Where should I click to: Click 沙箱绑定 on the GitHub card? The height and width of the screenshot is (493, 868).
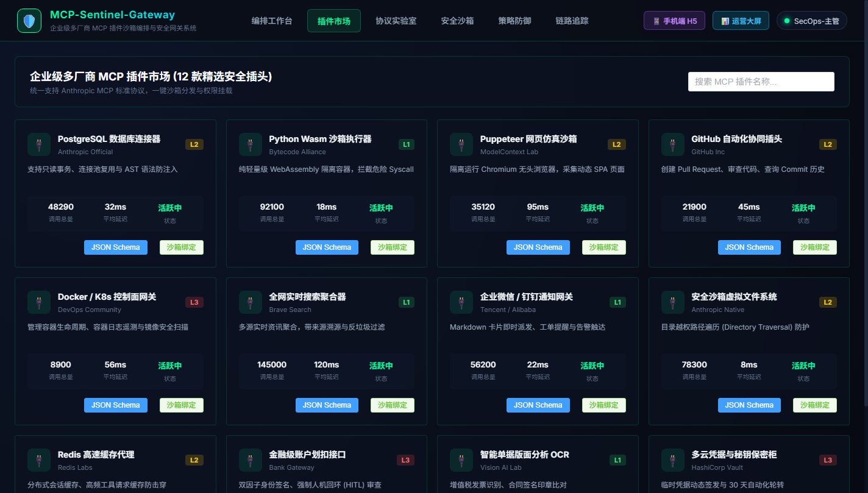click(x=815, y=247)
